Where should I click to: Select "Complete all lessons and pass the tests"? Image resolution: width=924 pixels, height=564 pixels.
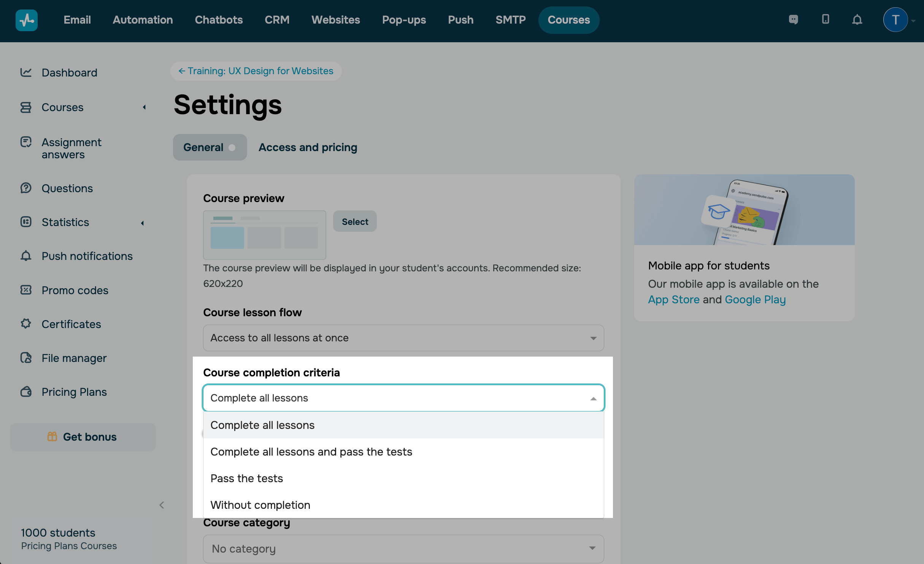click(x=311, y=452)
